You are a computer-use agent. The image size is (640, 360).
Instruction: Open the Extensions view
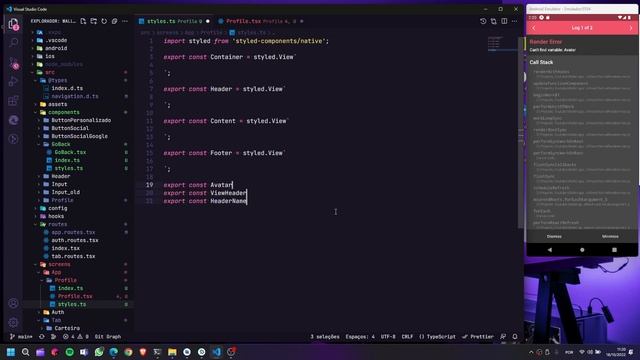pos(13,100)
